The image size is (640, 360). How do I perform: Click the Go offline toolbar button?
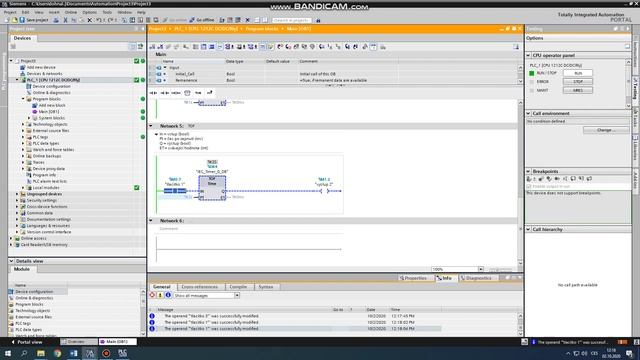(202, 20)
